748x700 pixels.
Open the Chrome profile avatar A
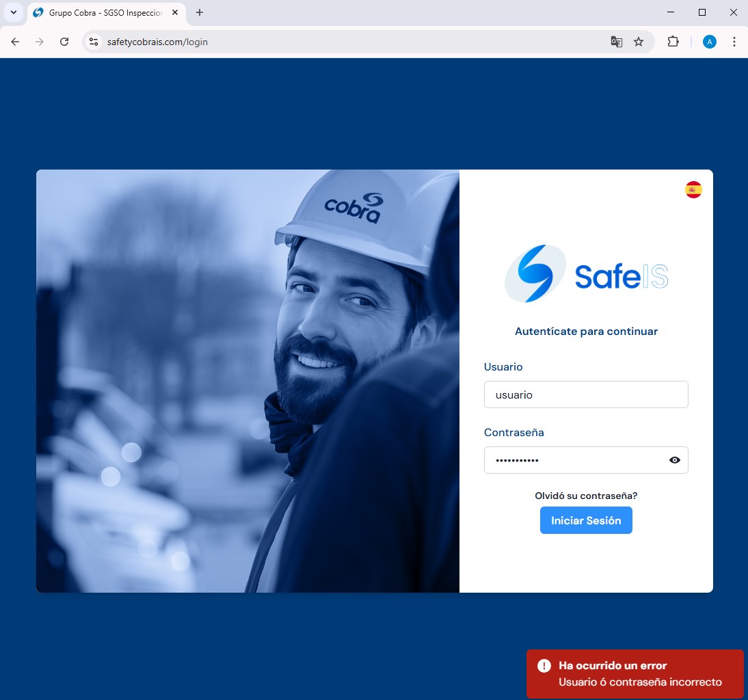[709, 42]
